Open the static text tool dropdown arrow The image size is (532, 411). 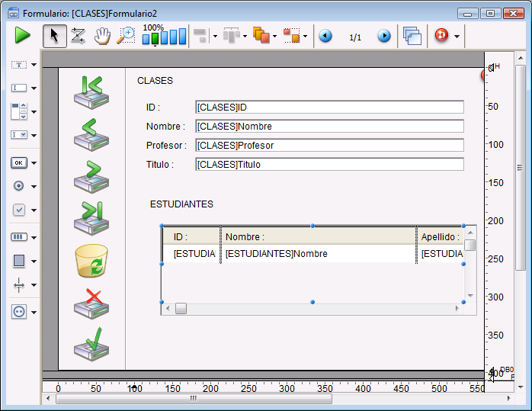point(34,66)
